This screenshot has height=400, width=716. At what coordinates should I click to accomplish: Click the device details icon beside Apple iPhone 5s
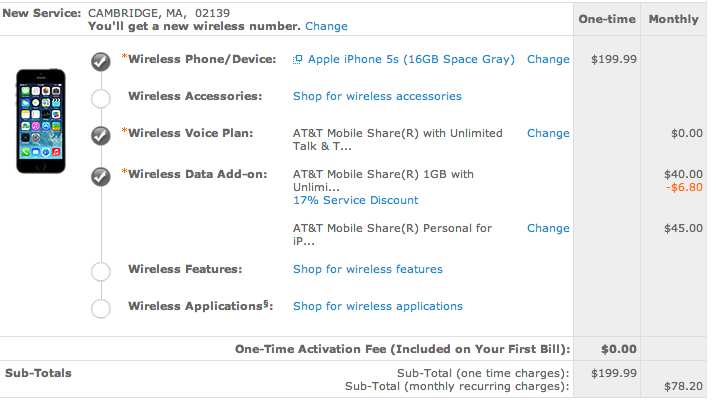point(297,60)
